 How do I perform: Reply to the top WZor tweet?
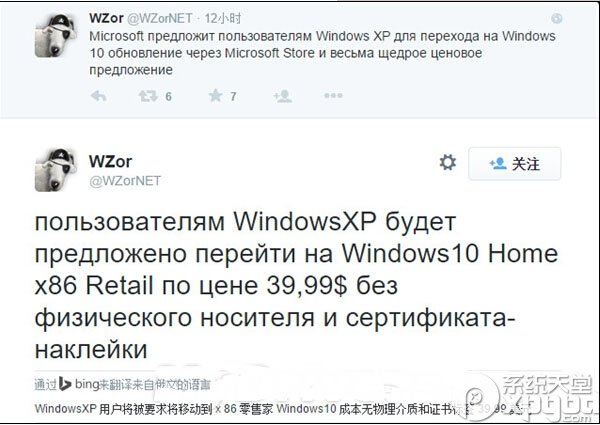(x=98, y=96)
